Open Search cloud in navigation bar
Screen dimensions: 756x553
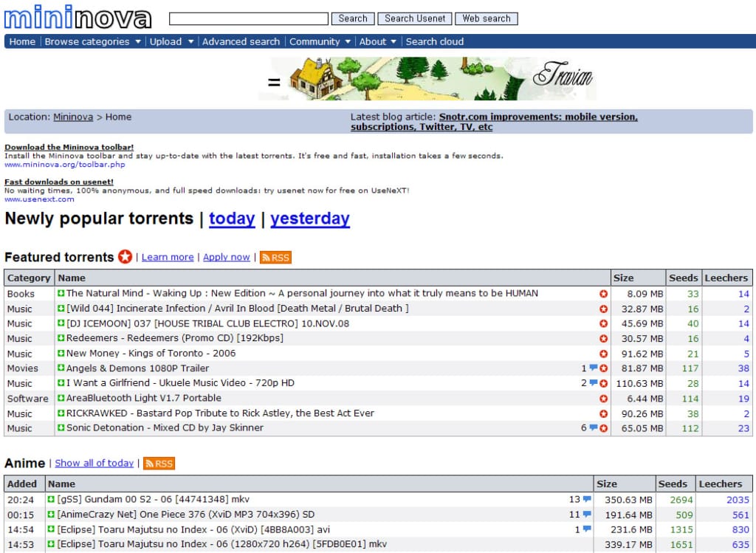click(x=435, y=41)
